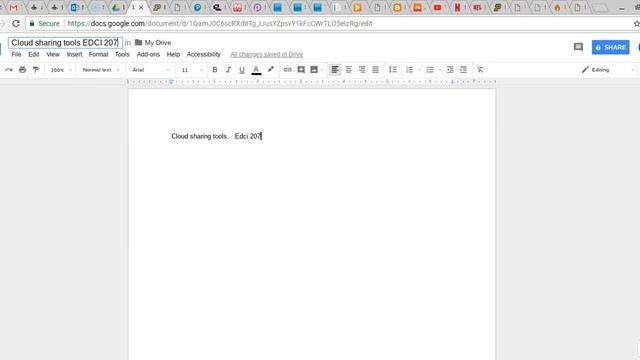Apply a bulleted list
Screen dimensions: 640x360
click(430, 70)
